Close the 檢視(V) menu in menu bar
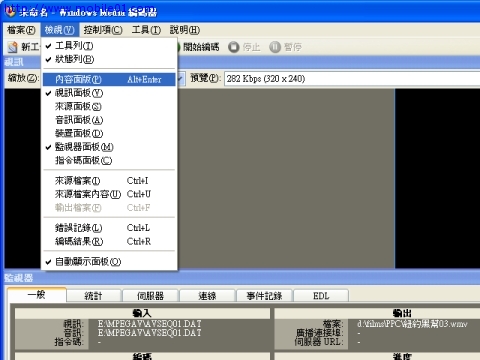The image size is (480, 360). click(x=60, y=30)
